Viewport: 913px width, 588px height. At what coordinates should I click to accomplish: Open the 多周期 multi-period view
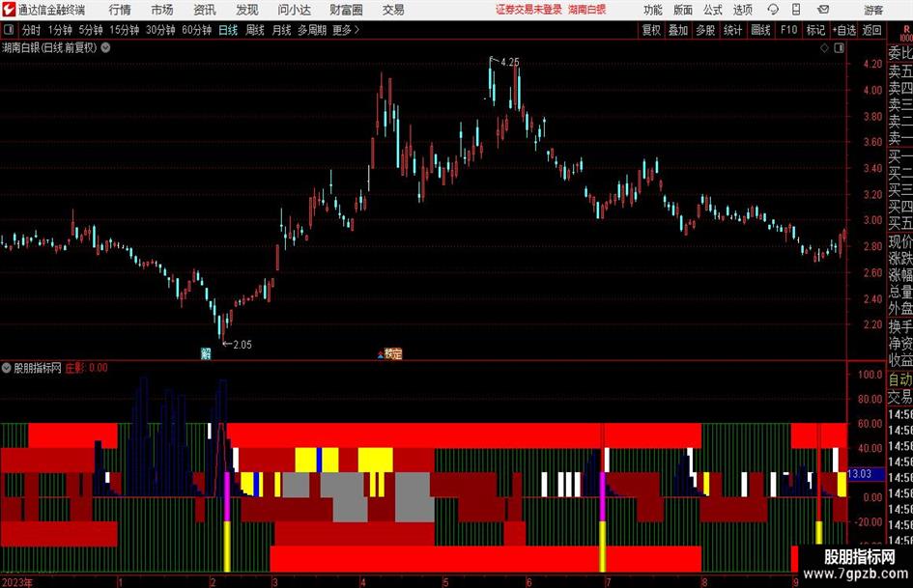[x=312, y=30]
